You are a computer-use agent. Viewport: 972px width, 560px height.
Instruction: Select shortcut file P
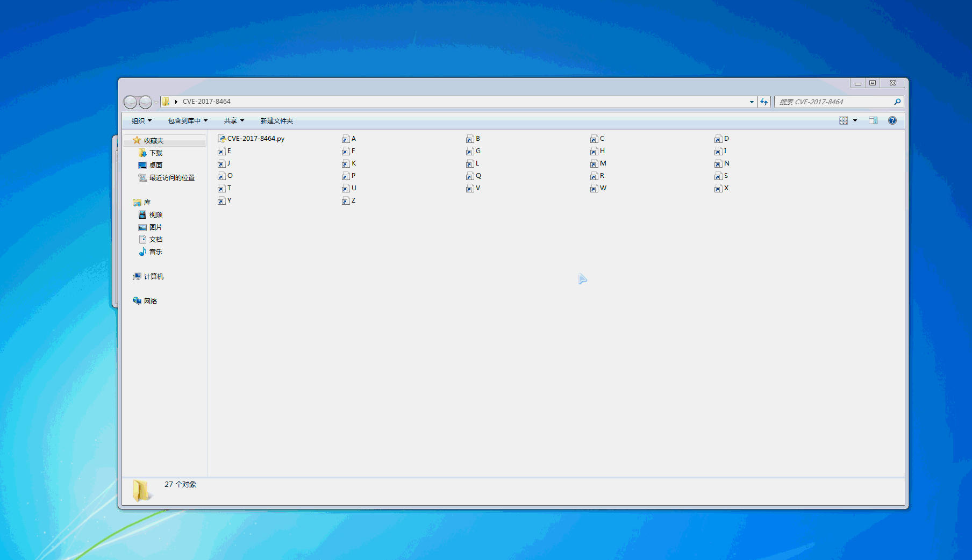point(349,176)
